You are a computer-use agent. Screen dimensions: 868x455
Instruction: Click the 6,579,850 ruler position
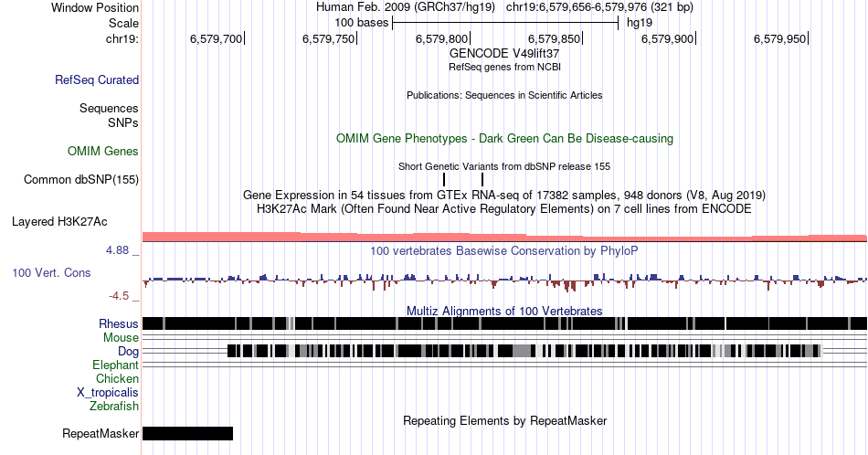[x=555, y=38]
